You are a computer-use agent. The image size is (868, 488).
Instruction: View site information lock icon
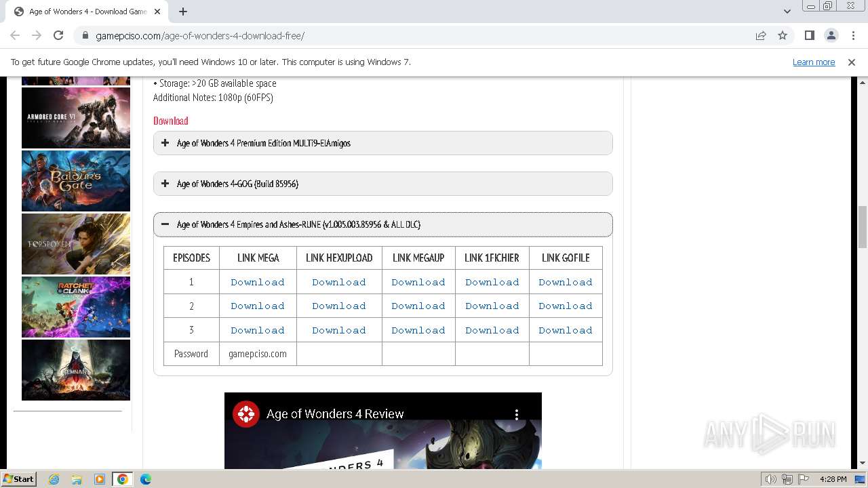85,35
